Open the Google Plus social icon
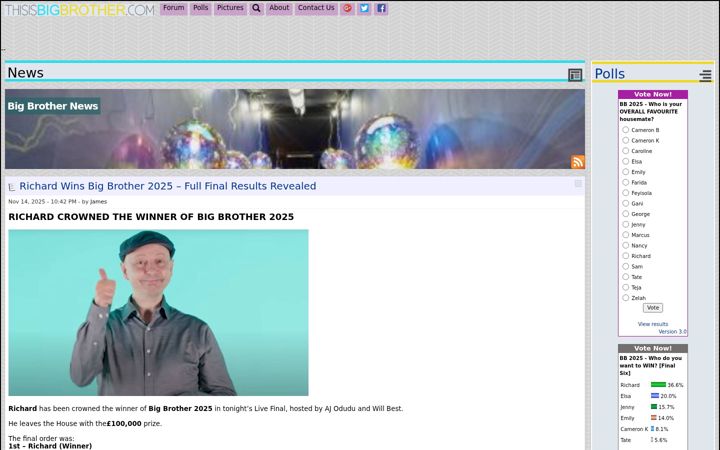The height and width of the screenshot is (450, 720). 347,8
